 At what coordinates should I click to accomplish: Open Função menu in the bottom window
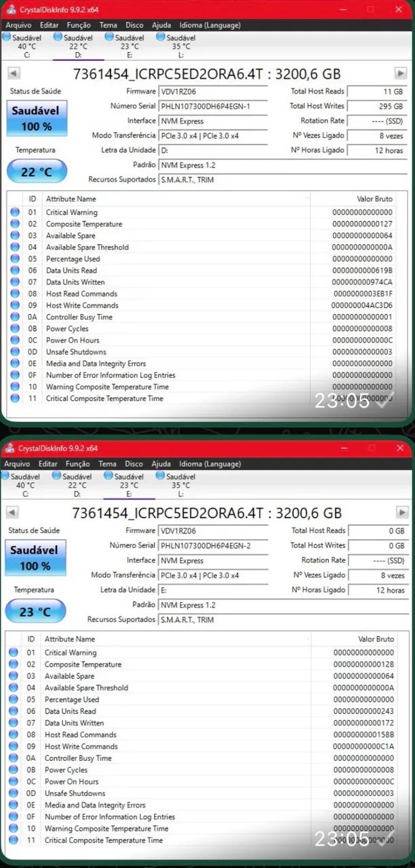[78, 464]
